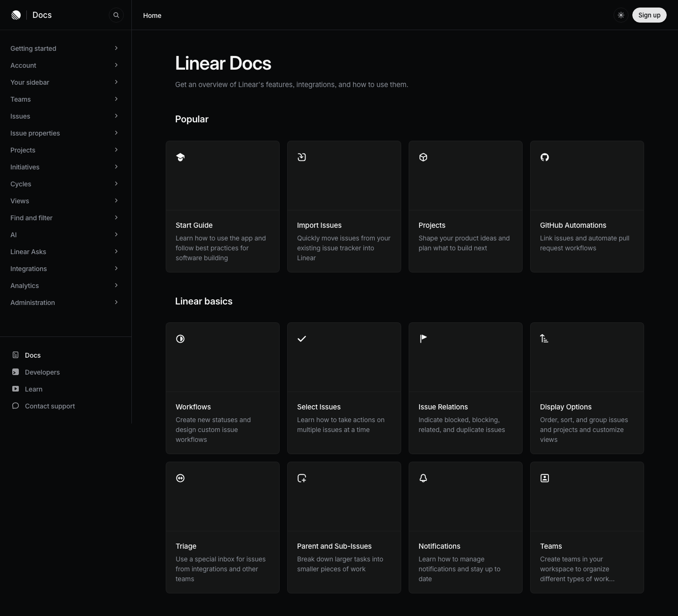Image resolution: width=678 pixels, height=616 pixels.
Task: Go to the Developers link
Action: 42,372
